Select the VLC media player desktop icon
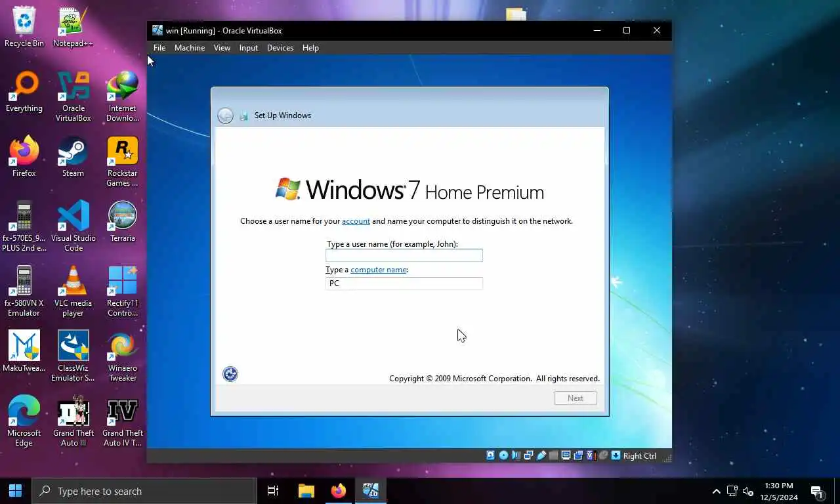 click(73, 291)
